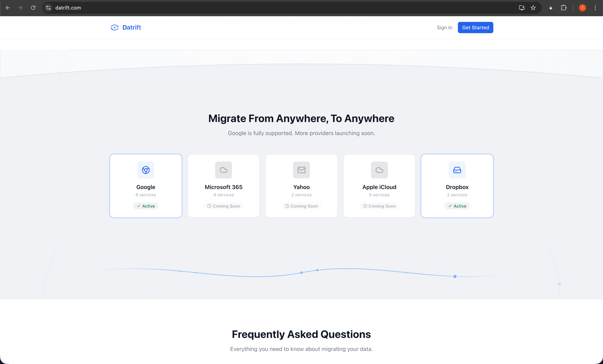This screenshot has width=603, height=364.
Task: Click the cloud icon on Microsoft 365 card
Action: pos(223,170)
